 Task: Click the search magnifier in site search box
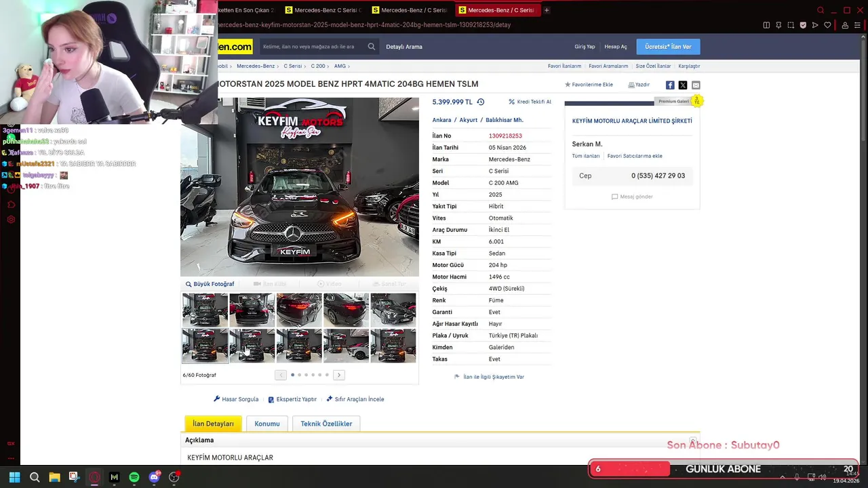click(x=372, y=47)
